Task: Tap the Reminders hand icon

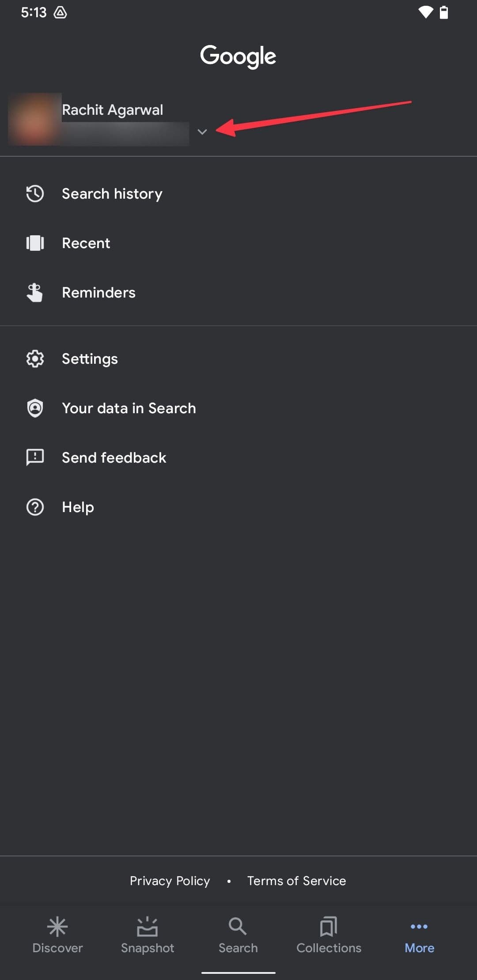Action: tap(35, 293)
